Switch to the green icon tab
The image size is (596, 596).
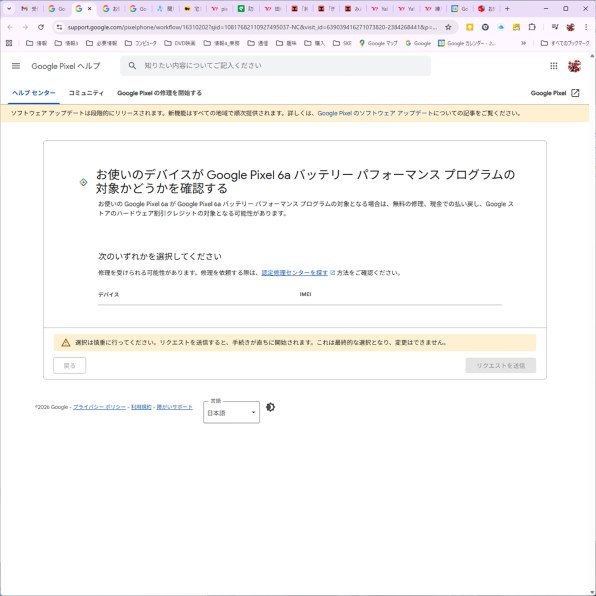click(246, 8)
